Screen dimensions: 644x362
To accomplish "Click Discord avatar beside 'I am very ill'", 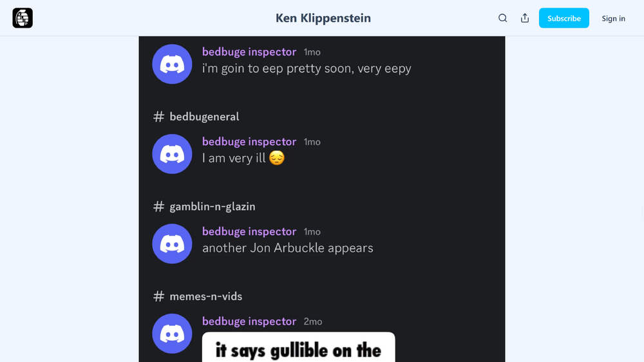I will point(172,154).
